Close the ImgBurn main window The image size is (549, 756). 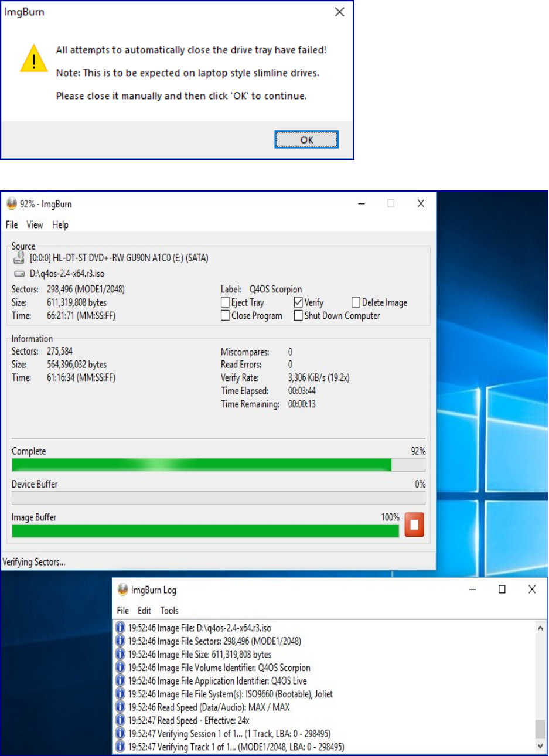point(421,204)
